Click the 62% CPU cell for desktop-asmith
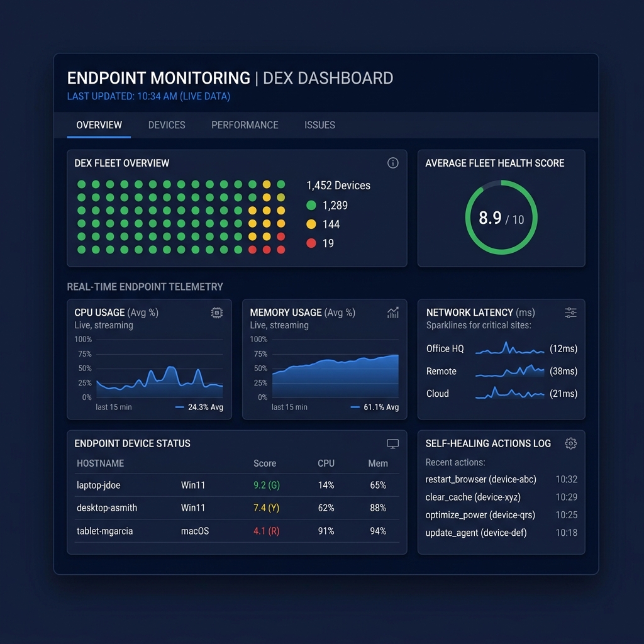Screen dimensions: 644x644 pos(326,508)
